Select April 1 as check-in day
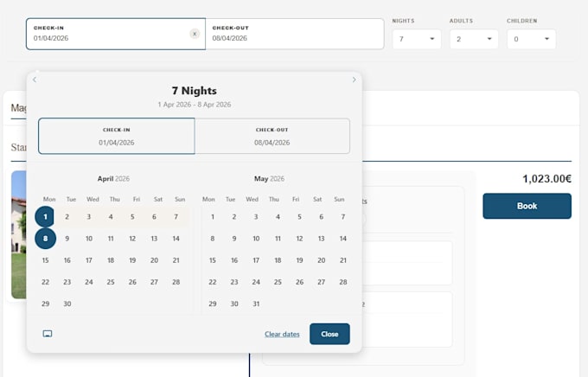Screen dimensions: 588x377 pos(45,217)
